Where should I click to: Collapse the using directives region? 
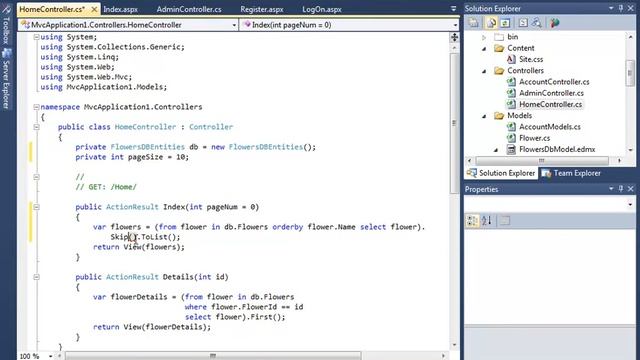[x=36, y=37]
